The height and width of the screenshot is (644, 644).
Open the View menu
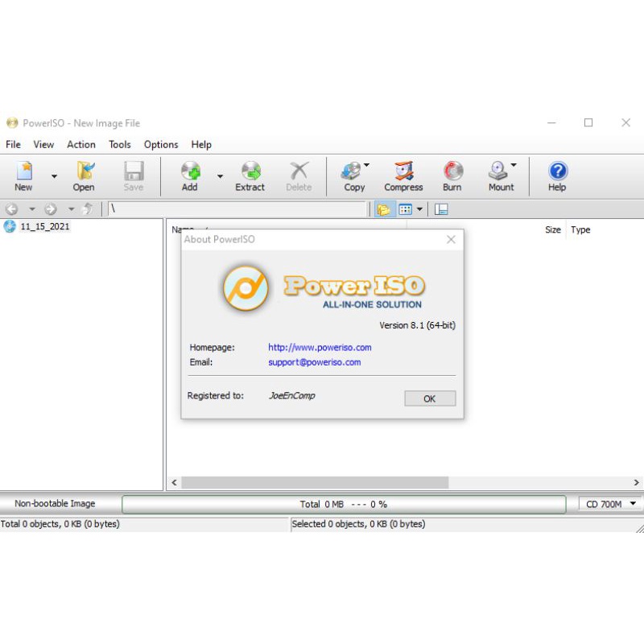pos(43,145)
